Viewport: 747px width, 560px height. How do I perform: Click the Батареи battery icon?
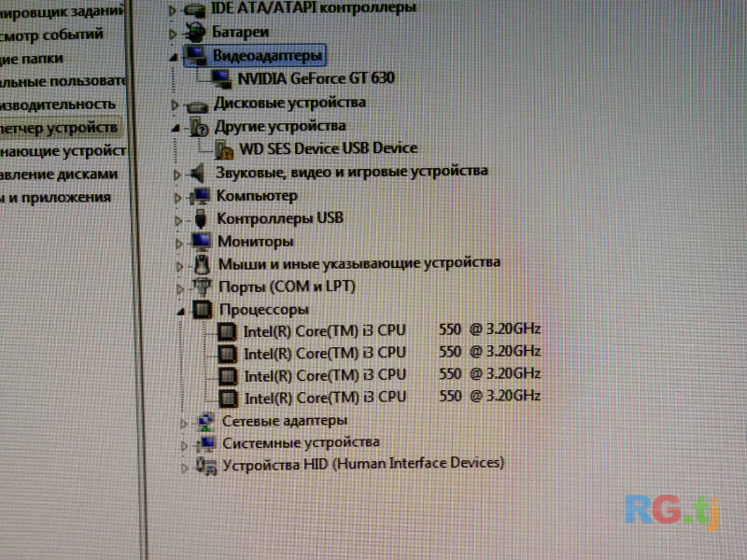[194, 33]
